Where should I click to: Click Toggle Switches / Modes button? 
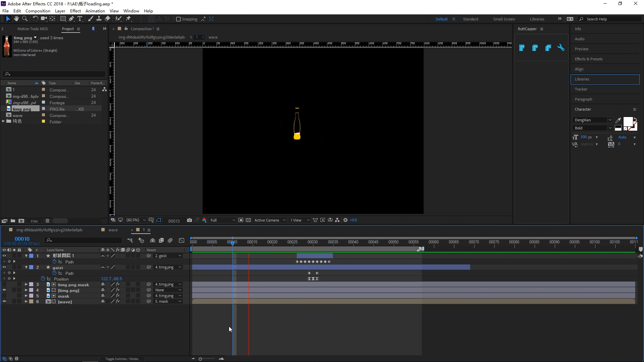click(x=122, y=359)
